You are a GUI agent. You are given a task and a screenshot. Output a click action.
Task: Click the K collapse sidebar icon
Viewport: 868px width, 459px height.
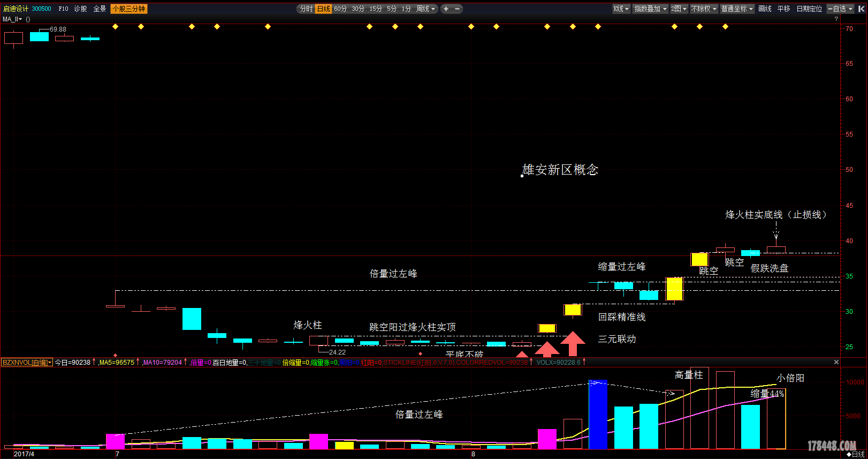pos(861,9)
